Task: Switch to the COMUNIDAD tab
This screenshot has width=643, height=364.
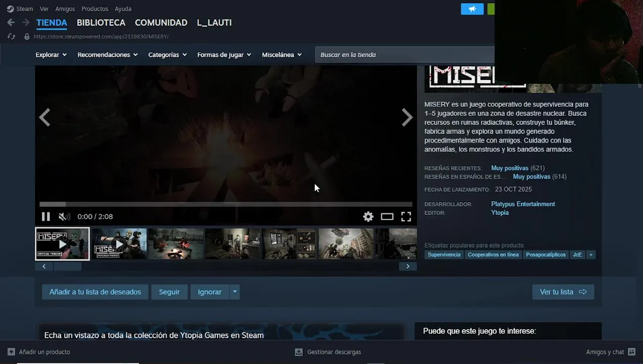Action: coord(161,22)
